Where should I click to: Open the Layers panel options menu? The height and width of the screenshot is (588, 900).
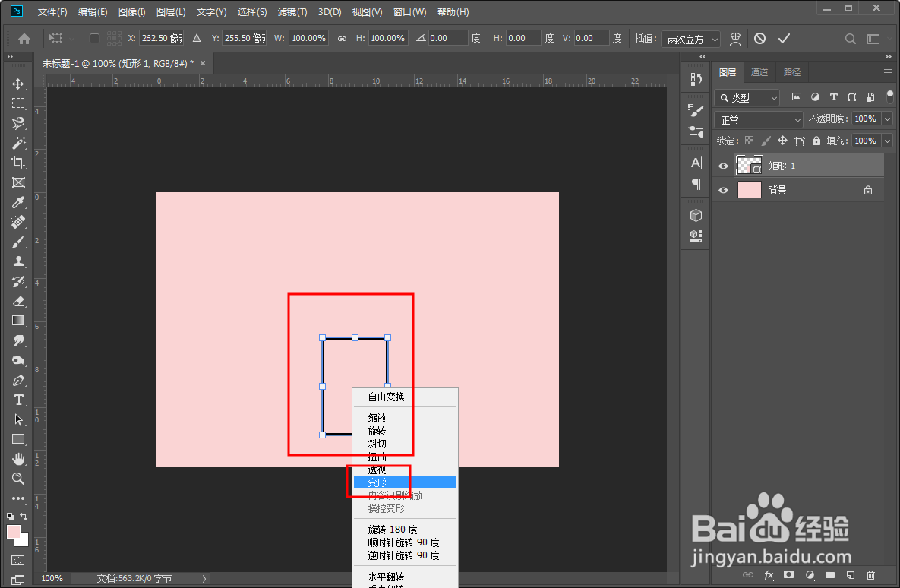[x=888, y=71]
